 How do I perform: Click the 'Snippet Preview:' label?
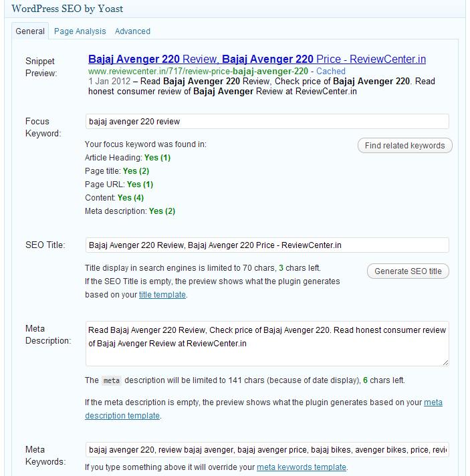pos(41,67)
